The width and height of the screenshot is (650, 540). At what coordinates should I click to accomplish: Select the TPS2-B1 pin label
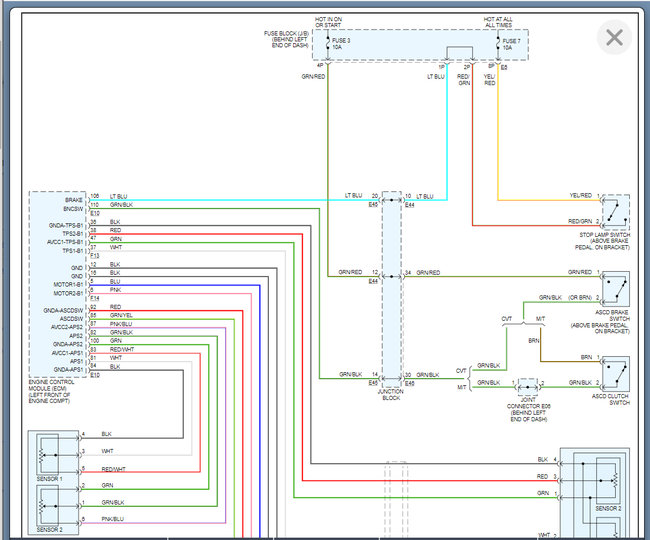(73, 234)
